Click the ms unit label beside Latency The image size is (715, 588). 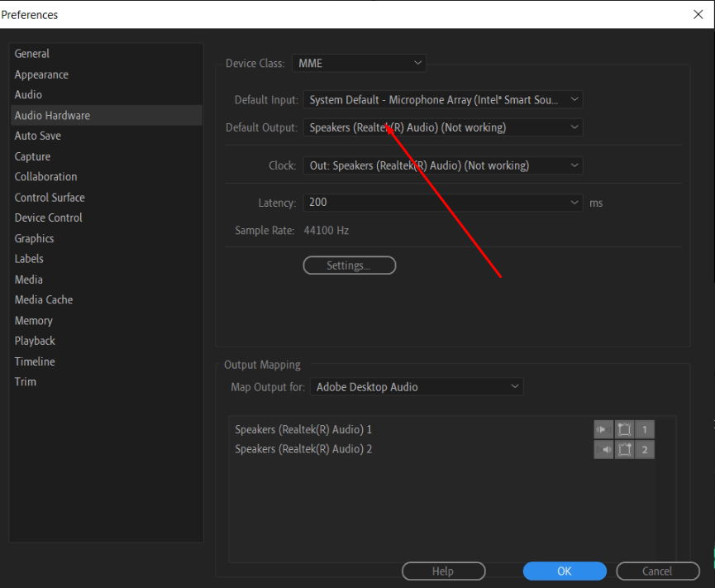596,203
